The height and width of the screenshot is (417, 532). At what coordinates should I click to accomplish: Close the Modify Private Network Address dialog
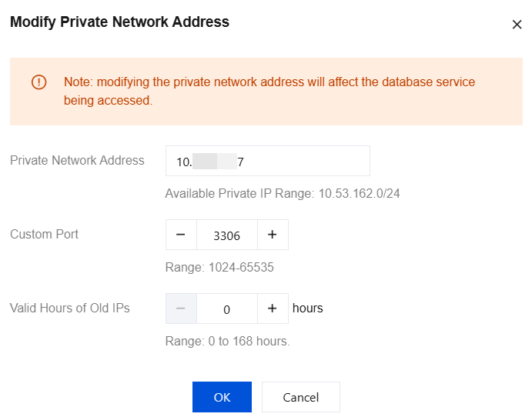[517, 25]
